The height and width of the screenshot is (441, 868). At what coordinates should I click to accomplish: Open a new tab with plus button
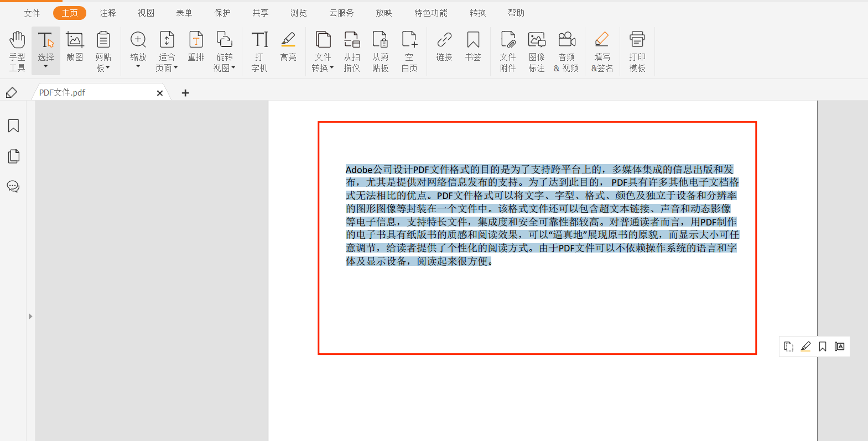tap(185, 93)
